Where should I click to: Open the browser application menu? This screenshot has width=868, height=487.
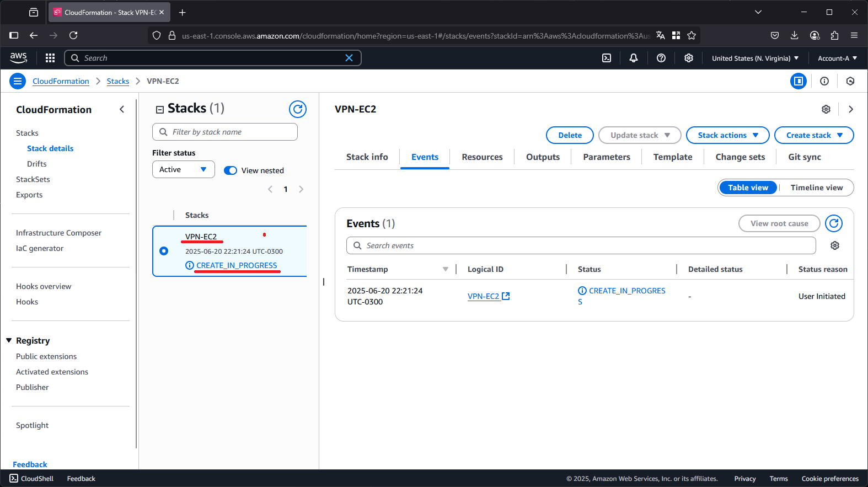tap(854, 35)
